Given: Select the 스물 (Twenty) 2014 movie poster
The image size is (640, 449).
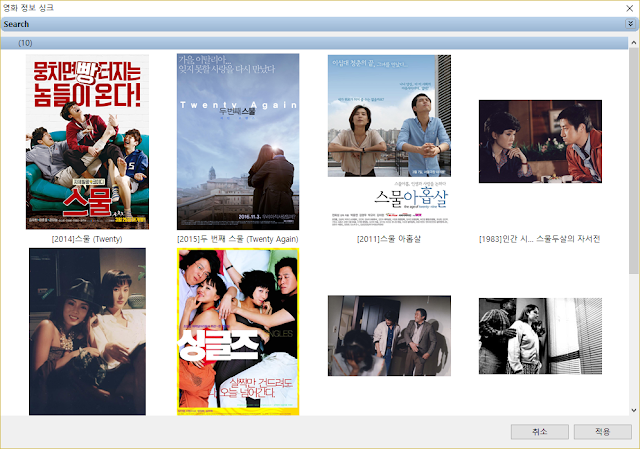Looking at the screenshot, I should pyautogui.click(x=87, y=142).
